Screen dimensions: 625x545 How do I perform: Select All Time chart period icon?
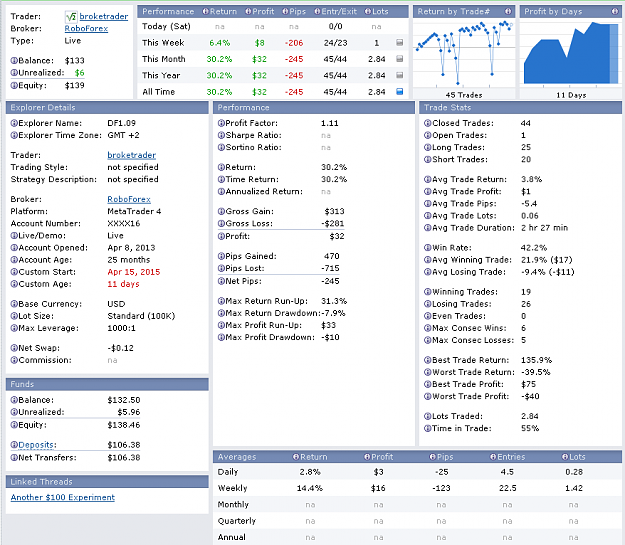click(400, 92)
